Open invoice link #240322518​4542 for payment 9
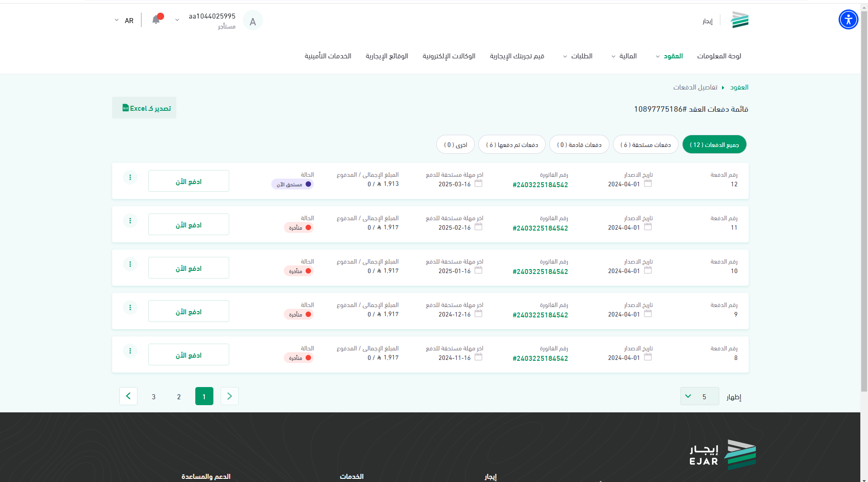This screenshot has width=868, height=482. pyautogui.click(x=540, y=315)
